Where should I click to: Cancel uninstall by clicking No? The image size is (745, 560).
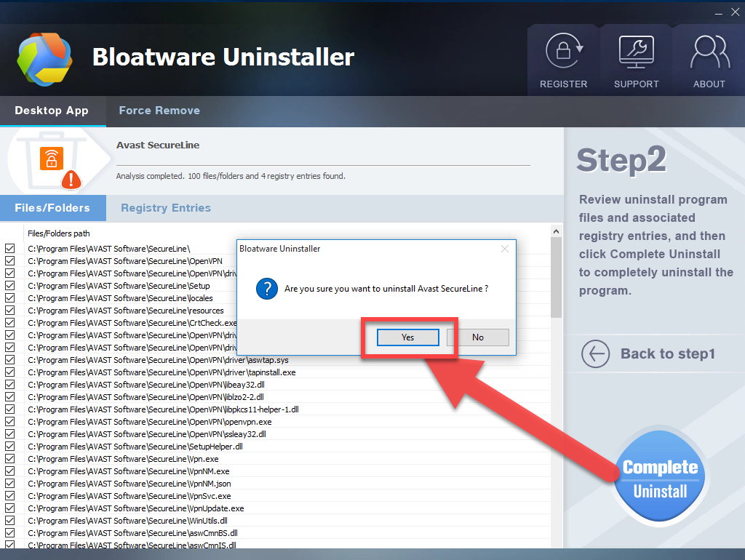click(477, 337)
